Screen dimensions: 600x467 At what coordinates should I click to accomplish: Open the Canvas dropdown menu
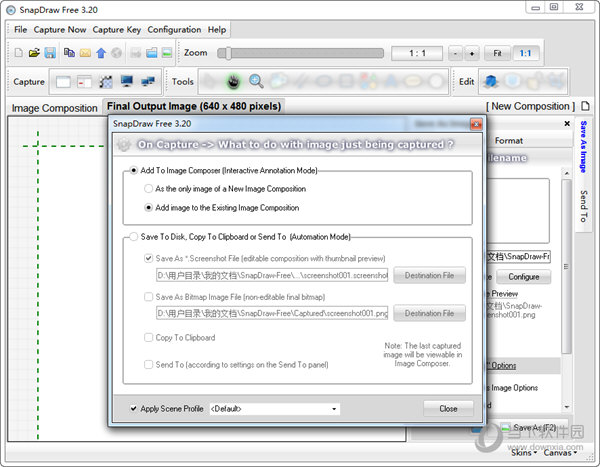click(x=560, y=453)
